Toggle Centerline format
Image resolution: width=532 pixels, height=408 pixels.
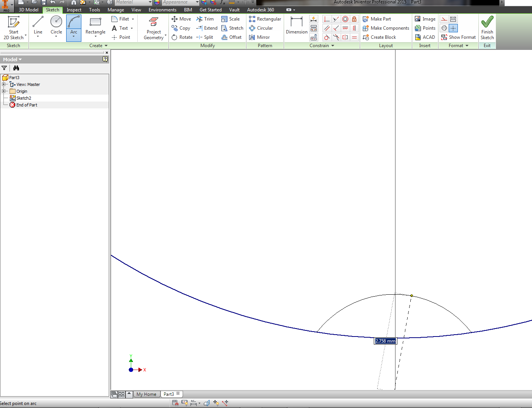[444, 28]
